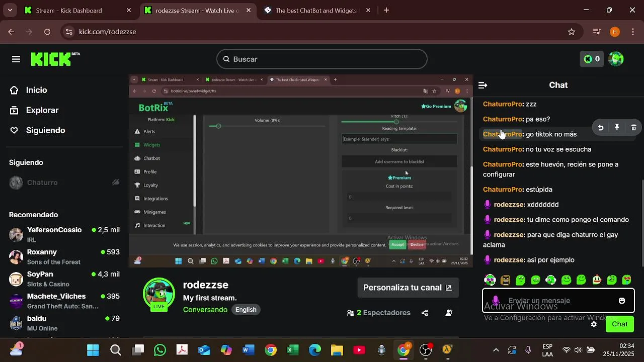Open the hamburger sidebar menu
The image size is (644, 362).
[16, 59]
